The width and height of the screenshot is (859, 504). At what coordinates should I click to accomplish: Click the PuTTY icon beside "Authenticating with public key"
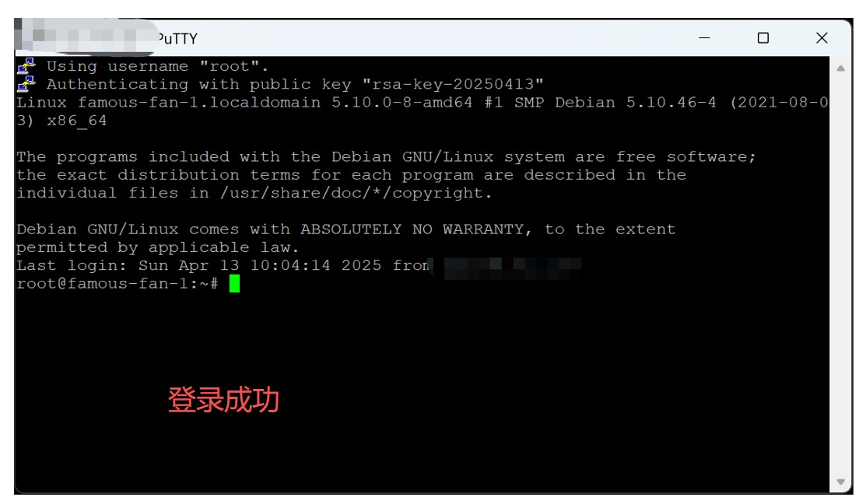point(26,84)
